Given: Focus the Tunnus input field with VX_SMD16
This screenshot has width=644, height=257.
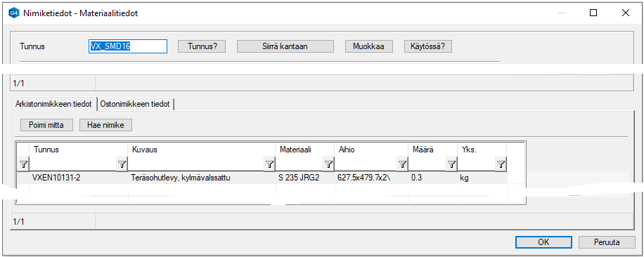Looking at the screenshot, I should coord(128,46).
